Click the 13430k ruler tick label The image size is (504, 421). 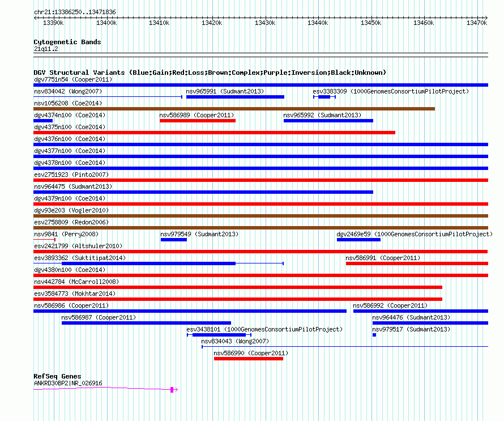click(265, 23)
